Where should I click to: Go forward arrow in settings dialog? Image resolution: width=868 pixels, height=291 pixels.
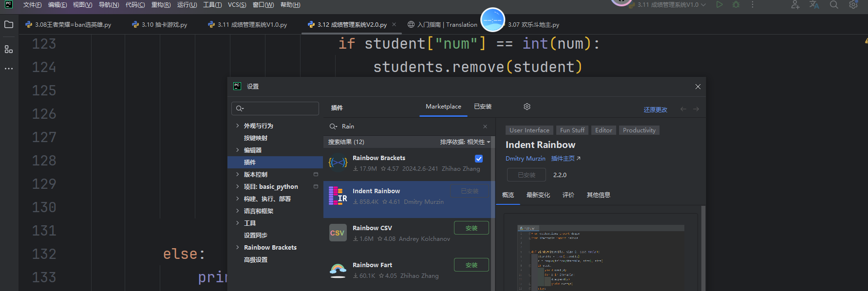pos(696,109)
